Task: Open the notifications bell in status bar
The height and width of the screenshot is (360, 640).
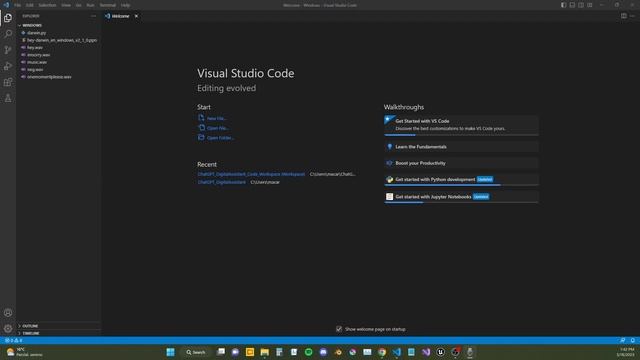Action: 632,340
